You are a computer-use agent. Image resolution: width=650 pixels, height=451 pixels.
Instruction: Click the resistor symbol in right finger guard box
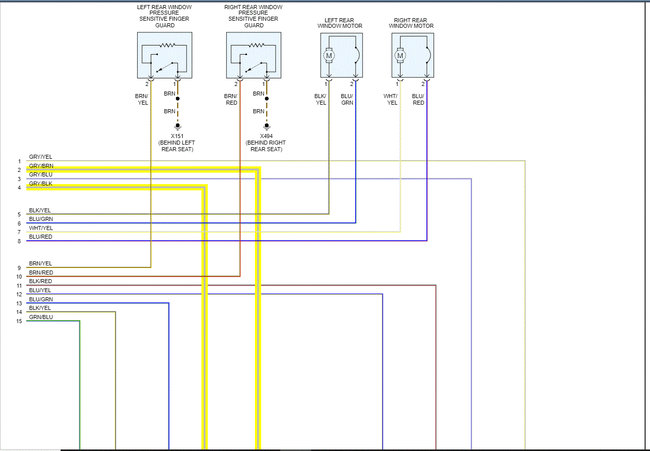pos(257,45)
